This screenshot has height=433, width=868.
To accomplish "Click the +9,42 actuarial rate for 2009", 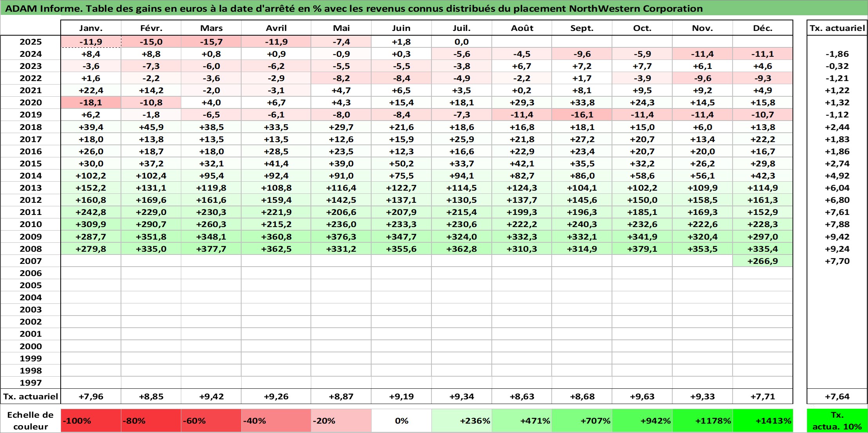I will [x=837, y=237].
